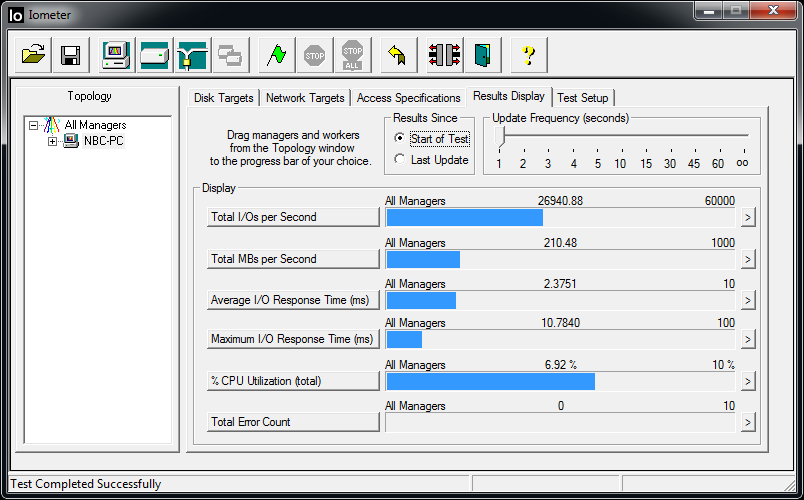Select Start of Test radio button
The image size is (804, 500).
(399, 138)
